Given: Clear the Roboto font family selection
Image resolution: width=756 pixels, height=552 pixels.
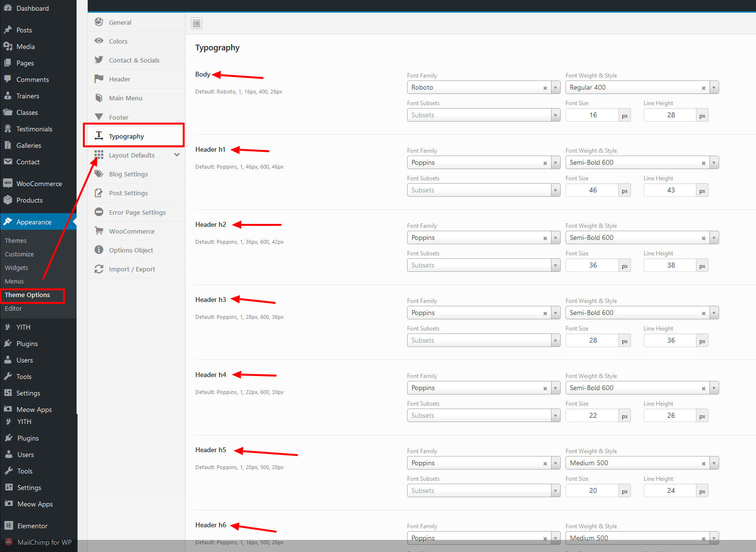Looking at the screenshot, I should click(545, 88).
